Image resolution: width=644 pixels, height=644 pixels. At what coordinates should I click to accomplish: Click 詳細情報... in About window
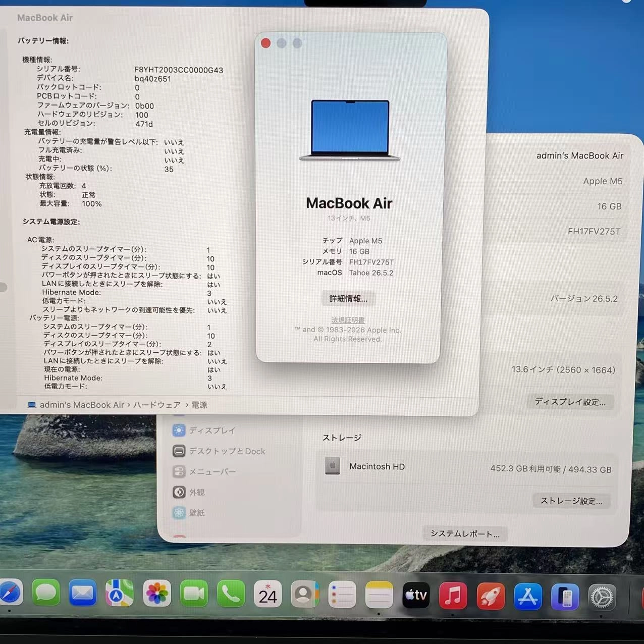[x=348, y=299]
